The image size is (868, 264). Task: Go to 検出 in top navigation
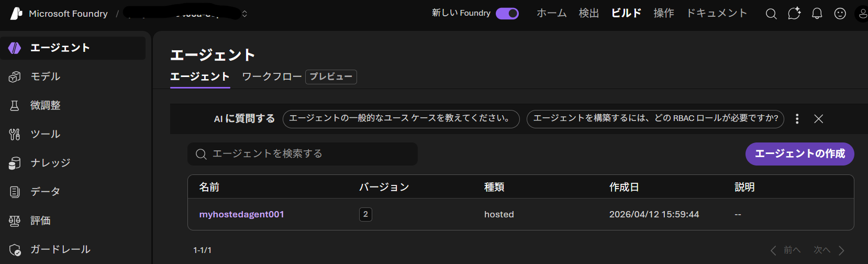tap(589, 13)
